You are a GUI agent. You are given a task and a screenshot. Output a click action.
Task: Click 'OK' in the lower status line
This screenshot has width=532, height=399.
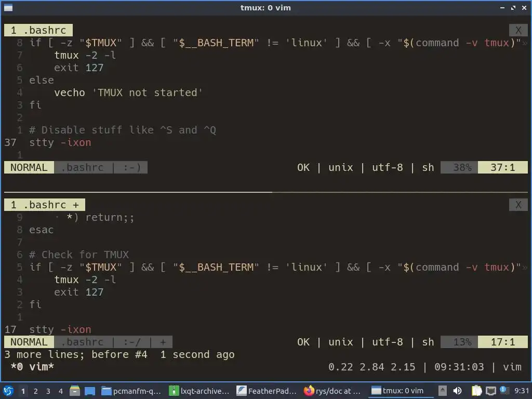[303, 342]
